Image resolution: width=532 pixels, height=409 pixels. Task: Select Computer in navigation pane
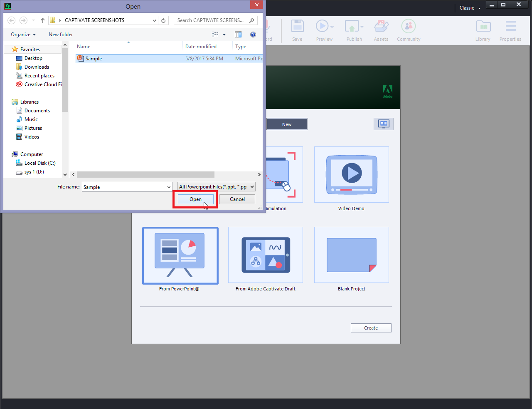(x=31, y=154)
